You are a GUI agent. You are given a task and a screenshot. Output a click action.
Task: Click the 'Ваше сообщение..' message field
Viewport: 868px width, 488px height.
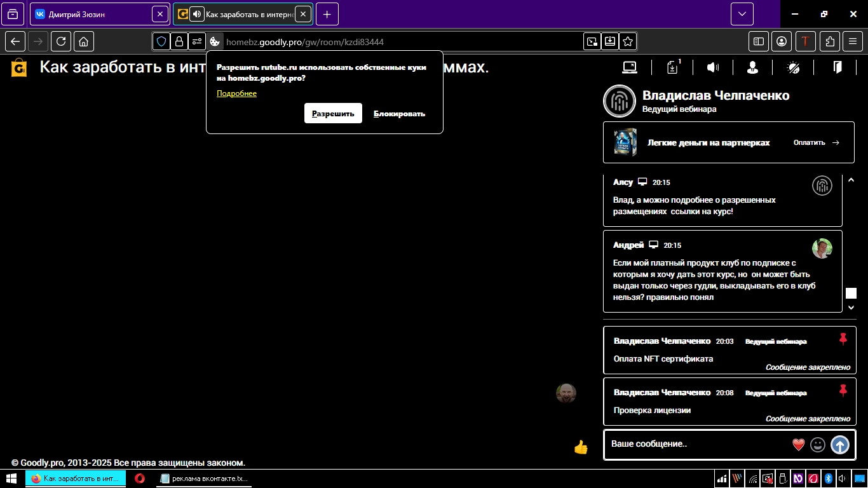click(696, 444)
